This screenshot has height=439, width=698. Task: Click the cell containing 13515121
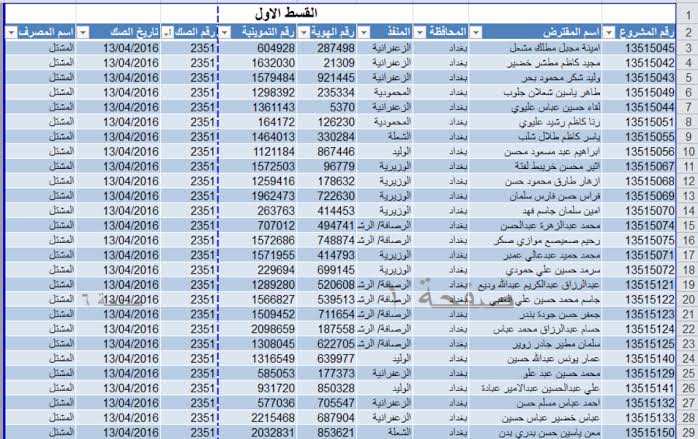[x=648, y=285]
